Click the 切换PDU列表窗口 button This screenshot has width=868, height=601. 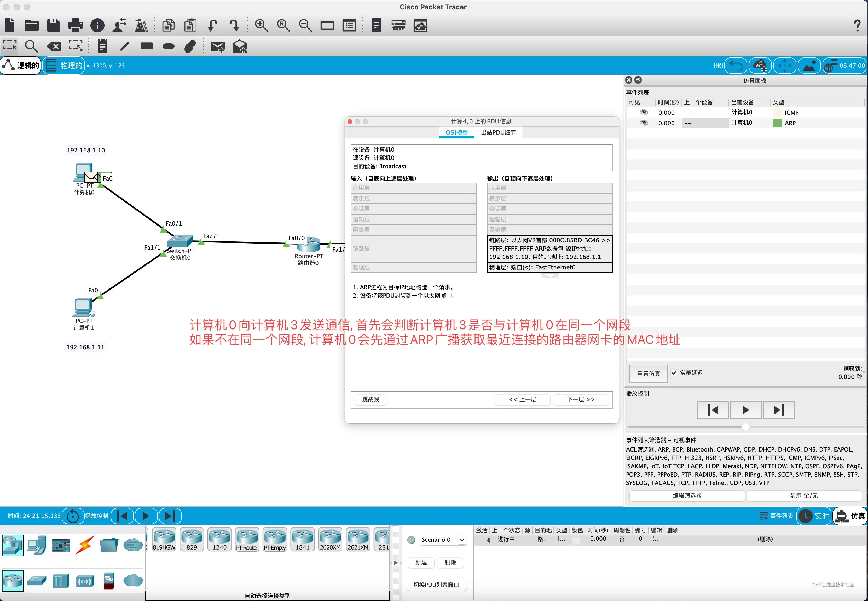coord(436,585)
